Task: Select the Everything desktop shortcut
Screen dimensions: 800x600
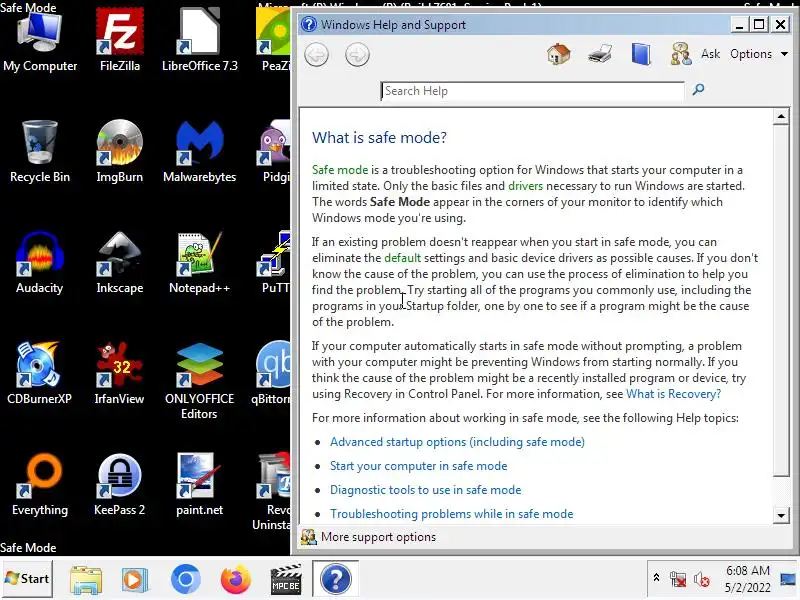Action: coord(40,485)
